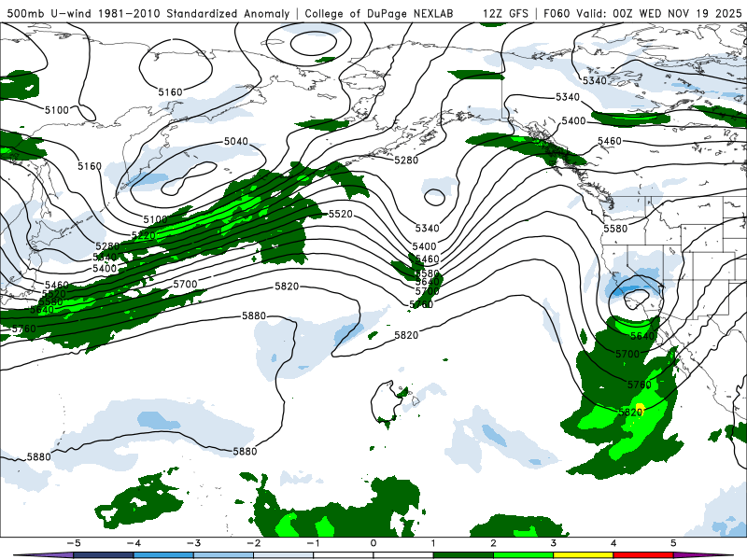Click the colorbar tick label -5

coord(74,543)
